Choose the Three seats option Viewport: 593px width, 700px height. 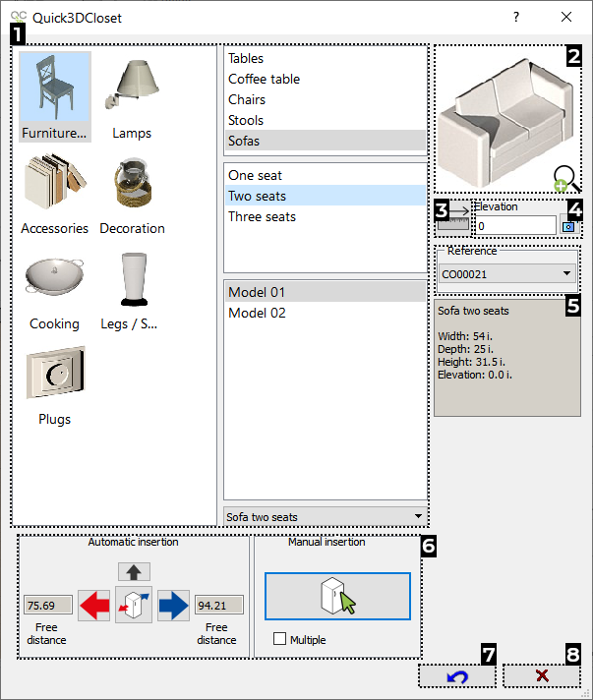click(x=326, y=216)
